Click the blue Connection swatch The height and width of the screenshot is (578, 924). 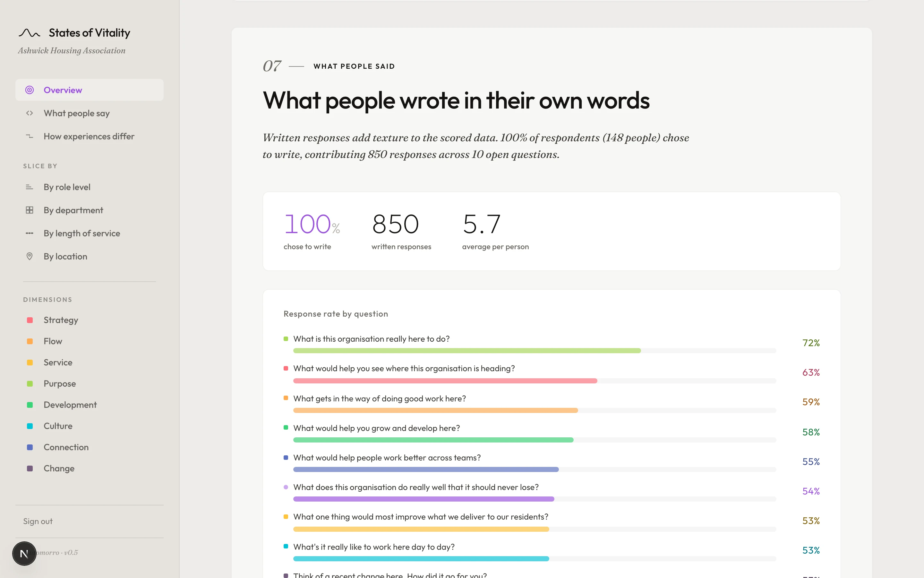coord(30,447)
